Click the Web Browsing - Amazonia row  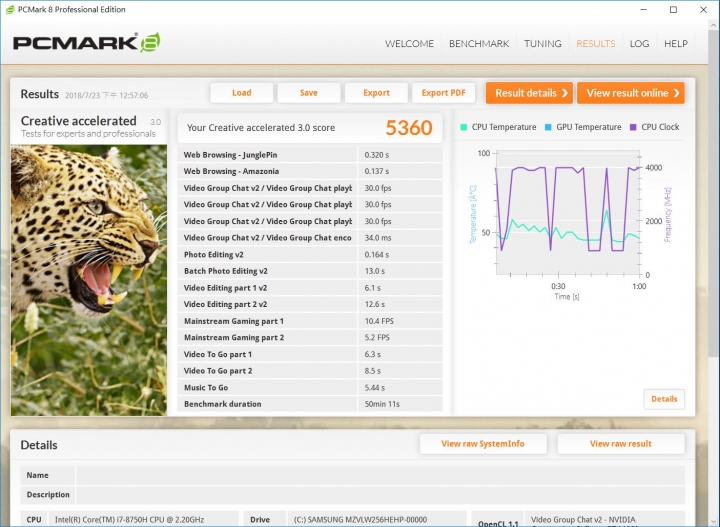point(310,171)
